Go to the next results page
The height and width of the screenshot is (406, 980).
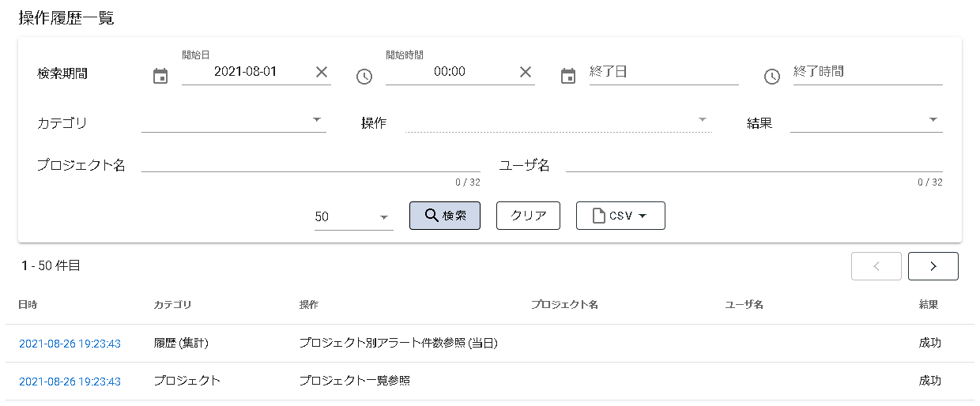pyautogui.click(x=933, y=266)
